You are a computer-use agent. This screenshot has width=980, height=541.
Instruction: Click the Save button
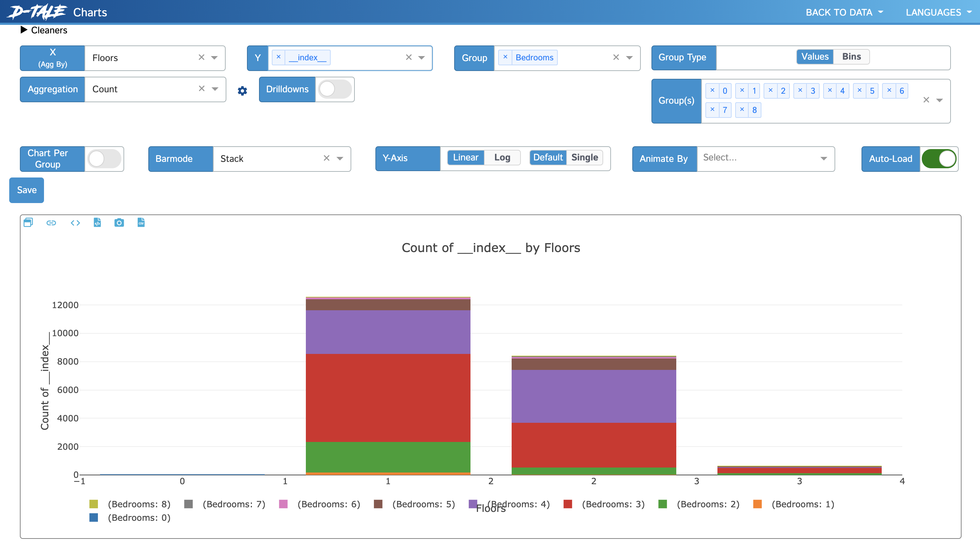[26, 190]
